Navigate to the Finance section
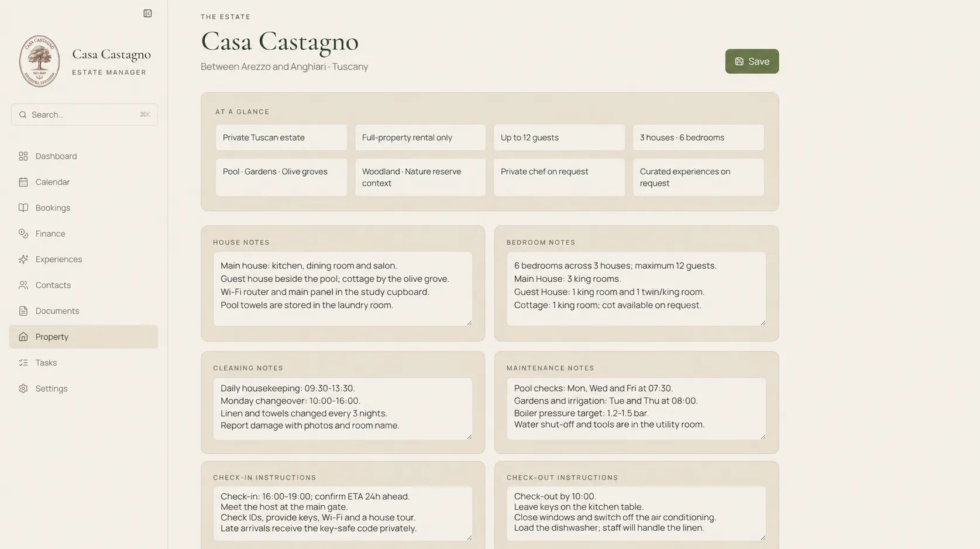980x549 pixels. pos(84,233)
